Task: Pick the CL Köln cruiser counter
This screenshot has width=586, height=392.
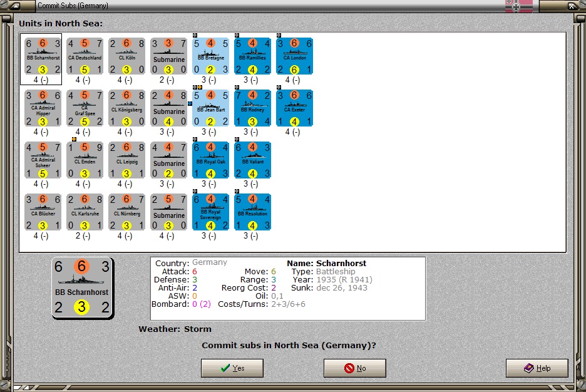Action: click(x=126, y=56)
